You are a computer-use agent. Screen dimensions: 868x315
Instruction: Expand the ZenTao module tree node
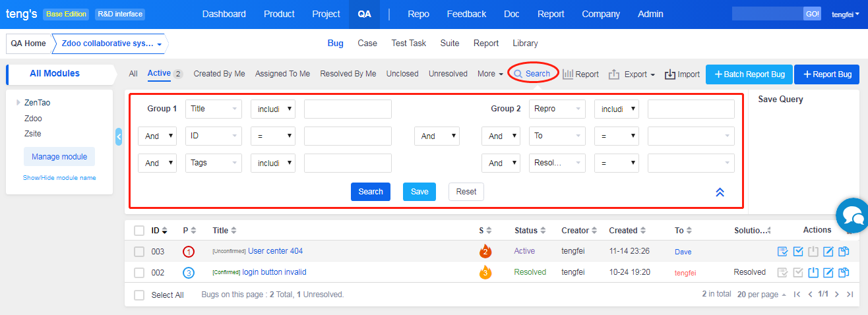(x=18, y=103)
